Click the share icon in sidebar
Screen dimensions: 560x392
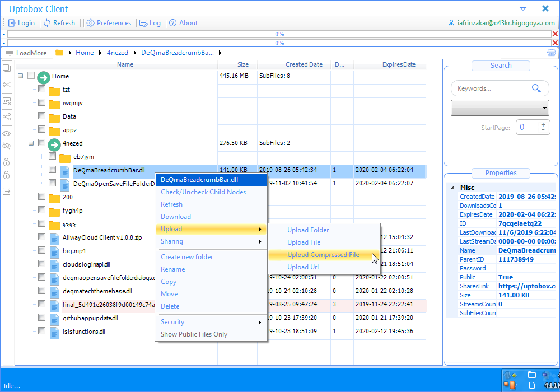click(6, 116)
